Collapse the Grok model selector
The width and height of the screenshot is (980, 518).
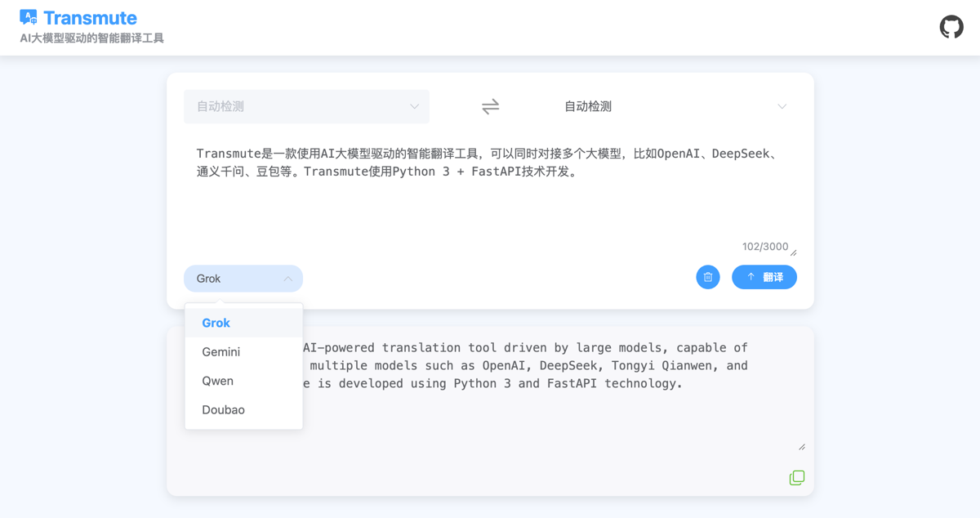tap(243, 279)
